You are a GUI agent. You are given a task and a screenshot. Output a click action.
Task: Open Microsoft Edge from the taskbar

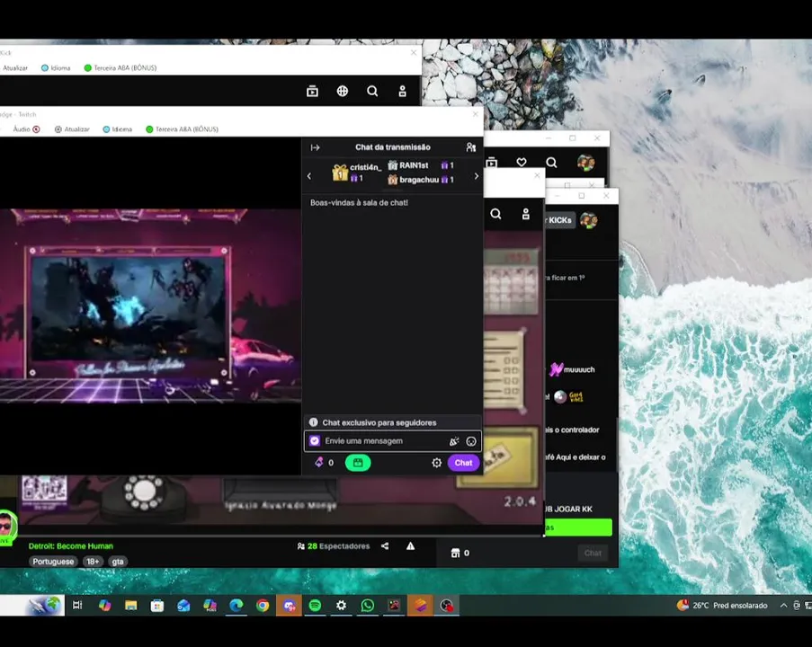(x=236, y=605)
